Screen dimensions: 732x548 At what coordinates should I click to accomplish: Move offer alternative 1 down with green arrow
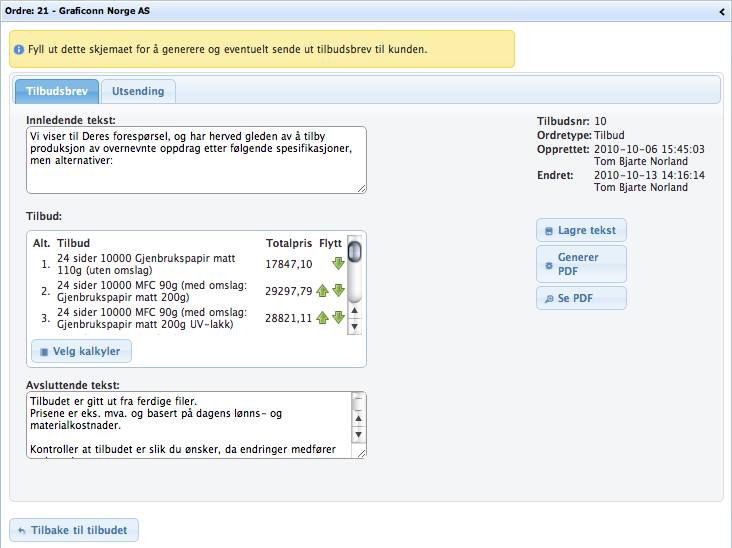(x=338, y=264)
